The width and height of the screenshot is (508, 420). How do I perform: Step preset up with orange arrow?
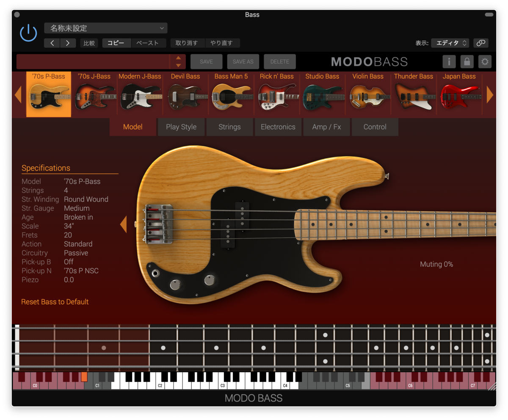178,58
